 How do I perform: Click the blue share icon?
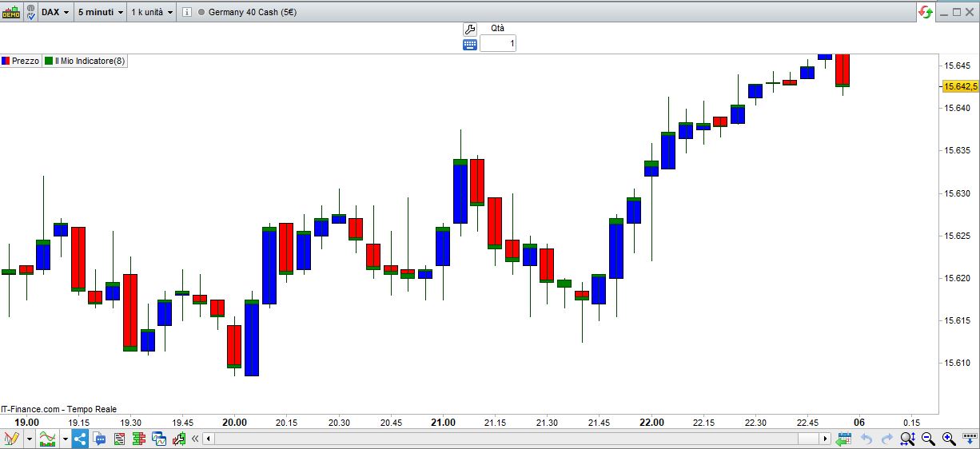(x=80, y=439)
